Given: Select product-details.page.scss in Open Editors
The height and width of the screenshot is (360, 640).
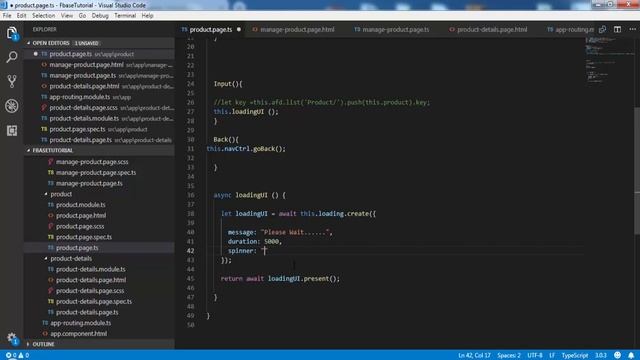Looking at the screenshot, I should point(99,108).
